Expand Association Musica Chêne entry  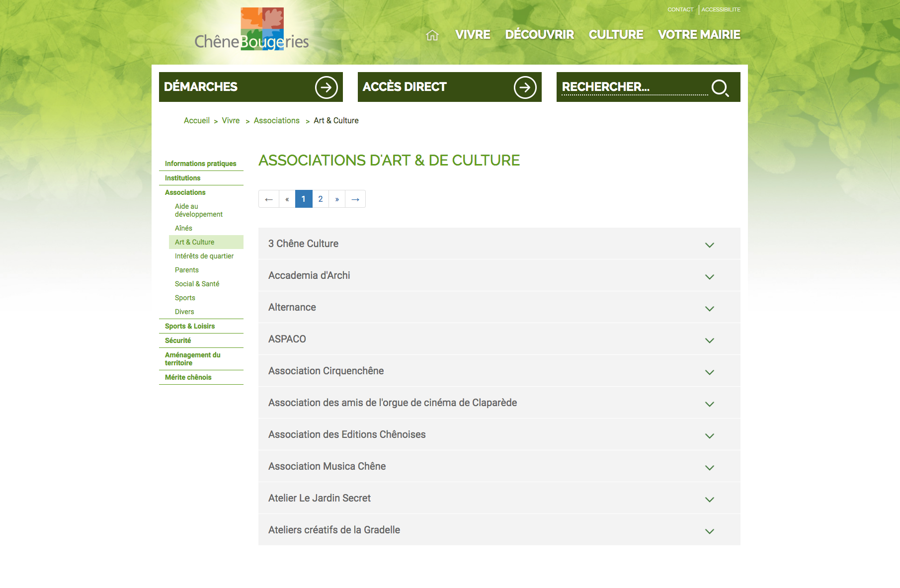(499, 466)
